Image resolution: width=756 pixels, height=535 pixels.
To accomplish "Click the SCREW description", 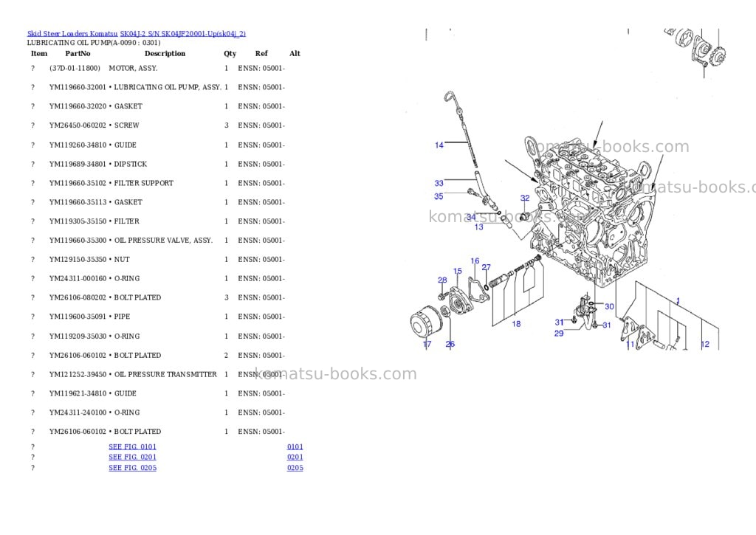I will tap(126, 125).
